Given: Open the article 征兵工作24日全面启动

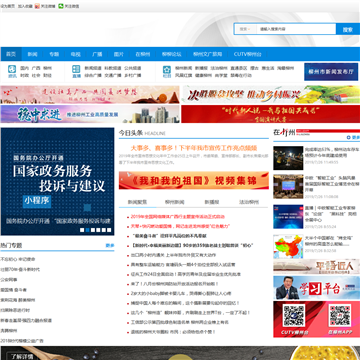Looking at the screenshot, I should [x=186, y=274].
